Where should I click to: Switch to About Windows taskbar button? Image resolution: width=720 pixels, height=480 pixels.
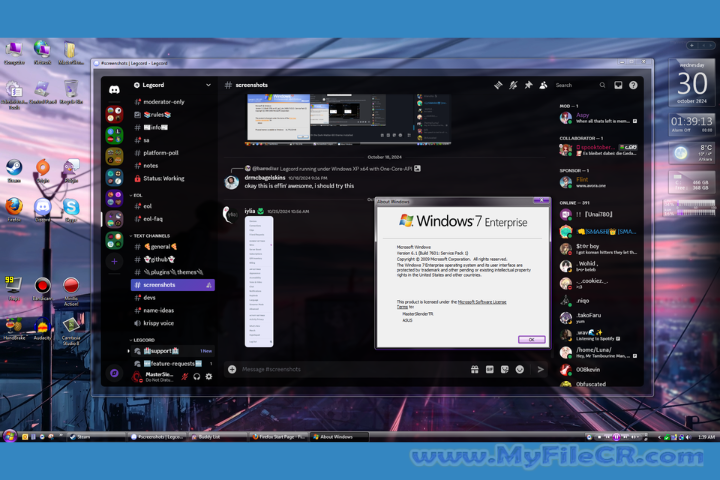point(339,437)
